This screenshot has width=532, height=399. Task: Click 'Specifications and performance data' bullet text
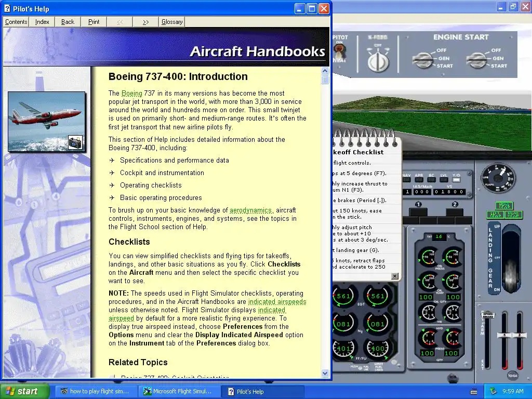coord(175,160)
